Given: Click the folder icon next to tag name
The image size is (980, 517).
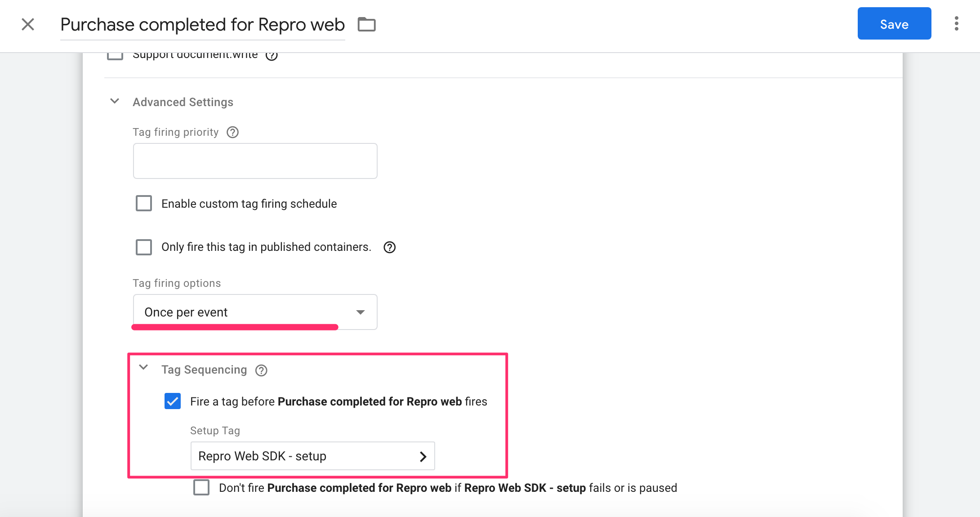Looking at the screenshot, I should 366,24.
